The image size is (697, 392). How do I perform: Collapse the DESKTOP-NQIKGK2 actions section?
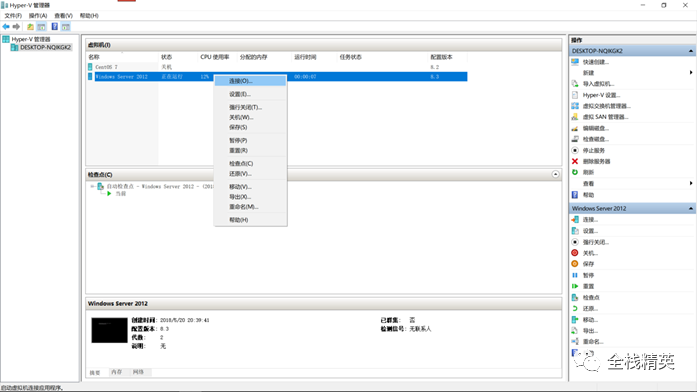691,51
